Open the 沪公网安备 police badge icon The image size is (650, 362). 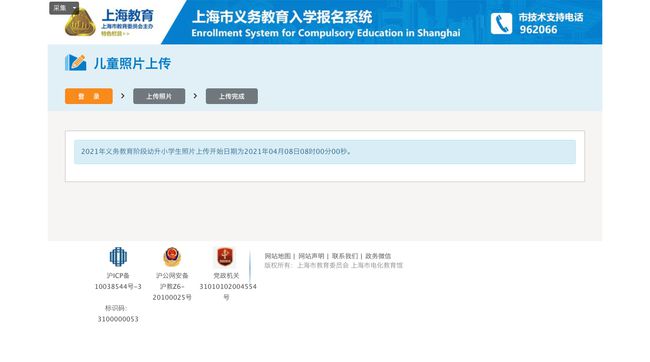click(172, 257)
